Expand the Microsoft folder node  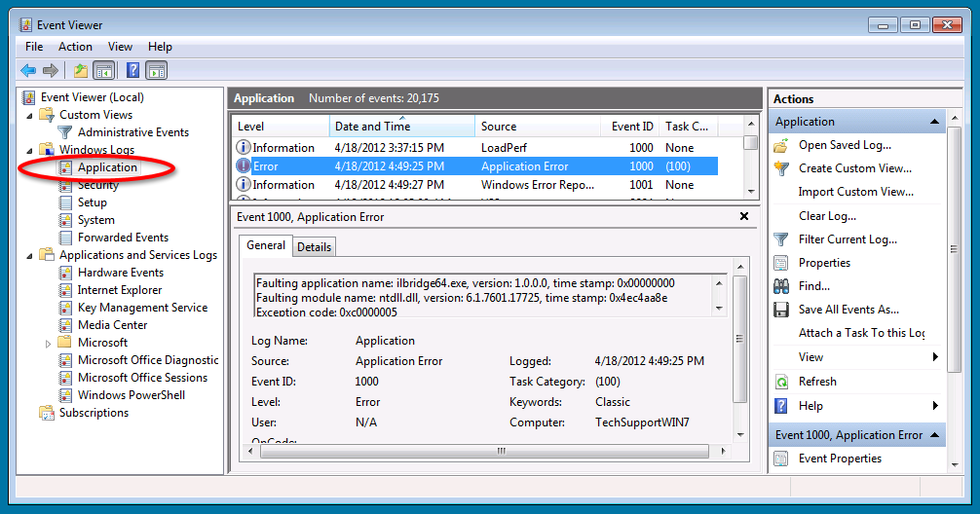(48, 343)
